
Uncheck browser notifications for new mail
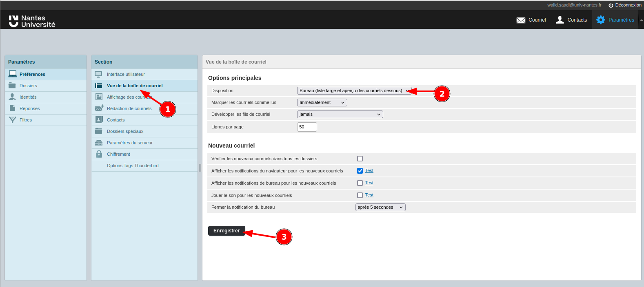click(x=360, y=171)
